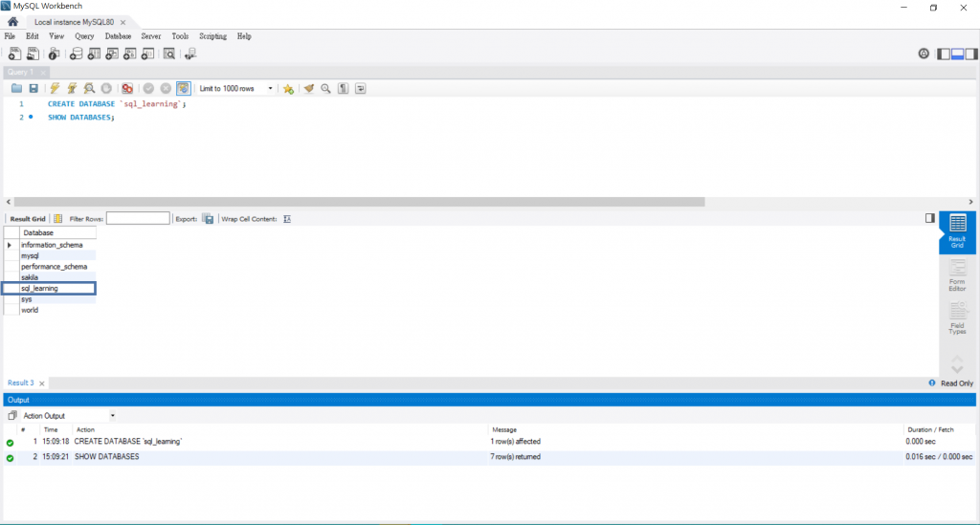This screenshot has width=980, height=525.
Task: Open the Help menu
Action: click(244, 36)
